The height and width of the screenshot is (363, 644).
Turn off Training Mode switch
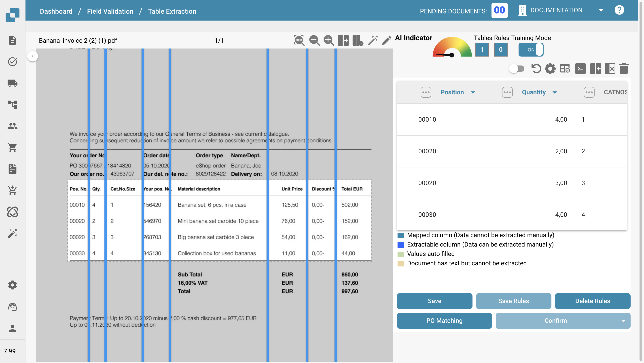point(531,49)
